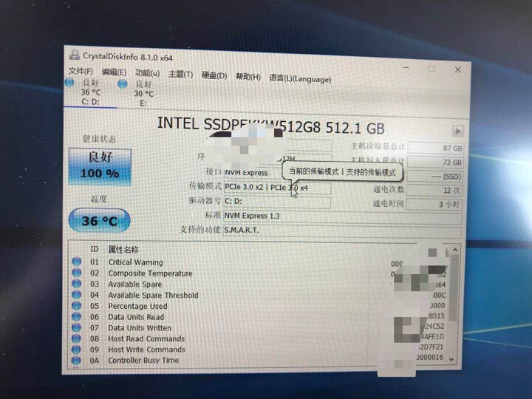
Task: Click the 87 GB host reads value
Action: pos(435,148)
